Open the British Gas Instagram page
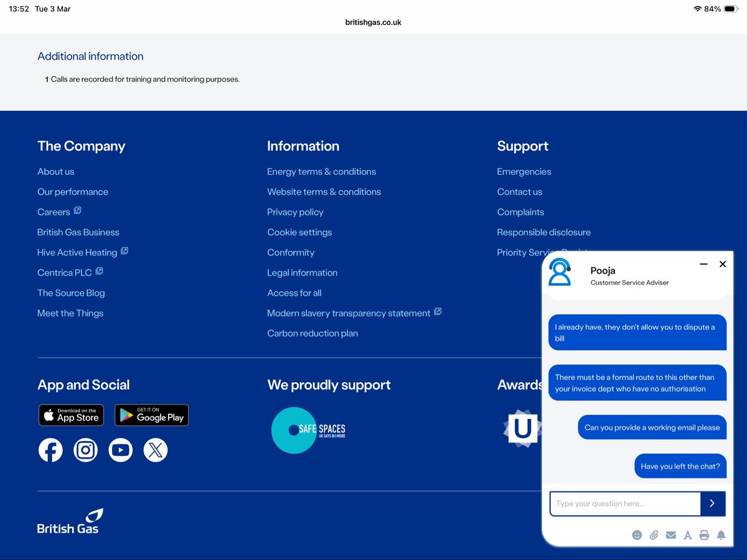 pos(85,450)
